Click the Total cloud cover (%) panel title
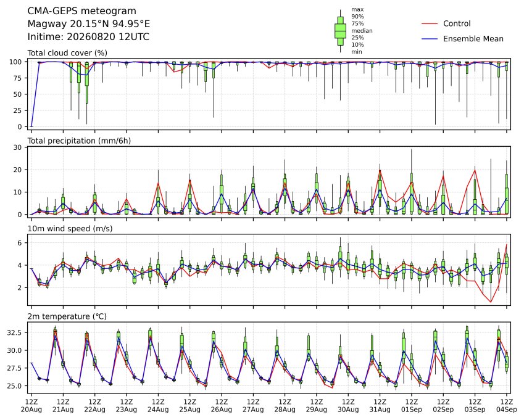 (x=67, y=53)
